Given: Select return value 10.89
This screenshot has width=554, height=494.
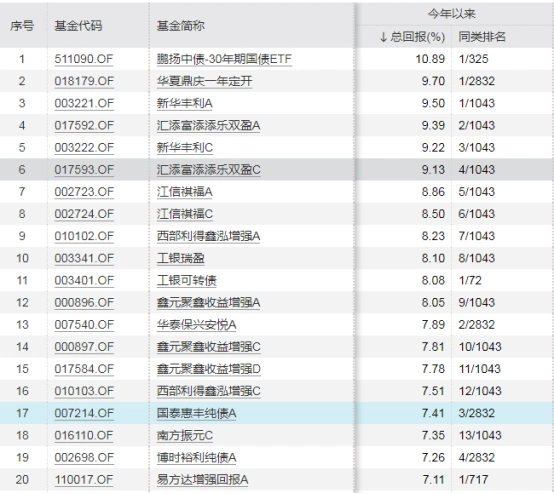Looking at the screenshot, I should (x=430, y=59).
